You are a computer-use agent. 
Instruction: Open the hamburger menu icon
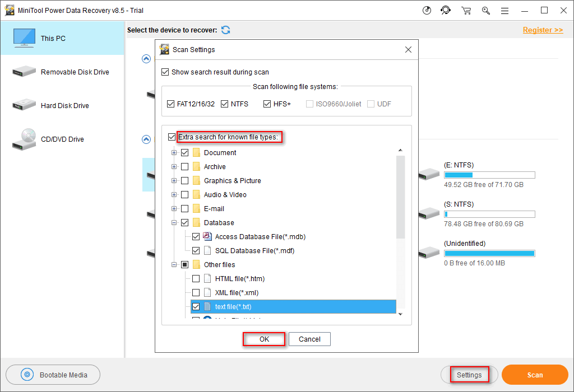(505, 11)
